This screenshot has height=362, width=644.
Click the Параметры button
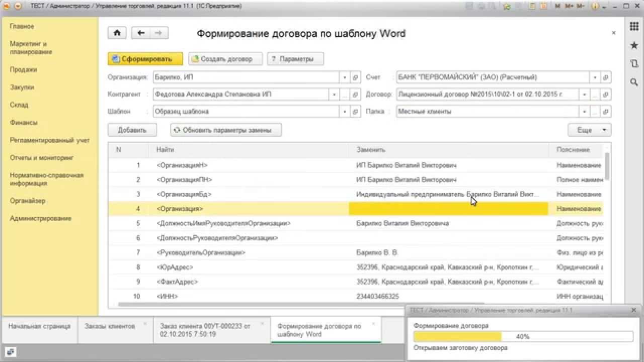(x=295, y=59)
